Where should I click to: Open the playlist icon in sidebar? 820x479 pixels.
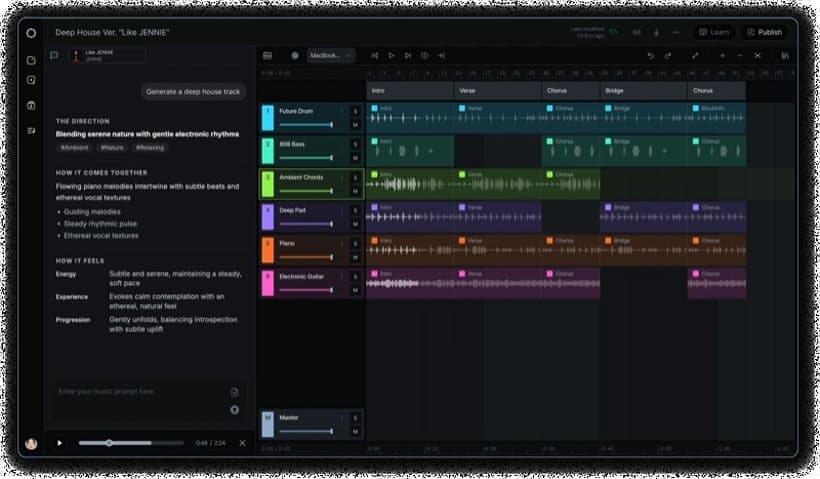[31, 131]
